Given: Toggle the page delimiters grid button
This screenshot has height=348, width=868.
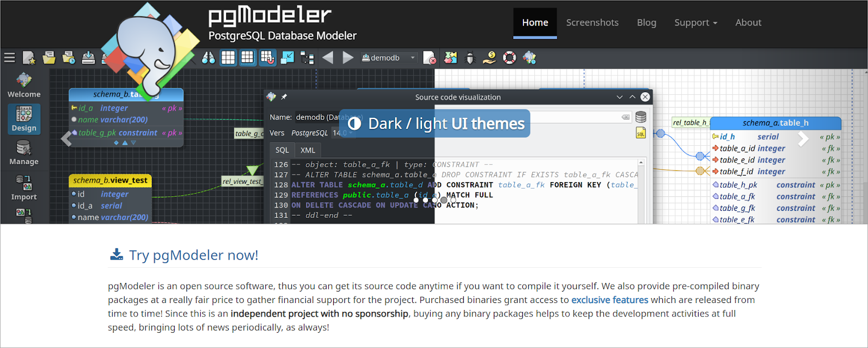Looking at the screenshot, I should 248,57.
